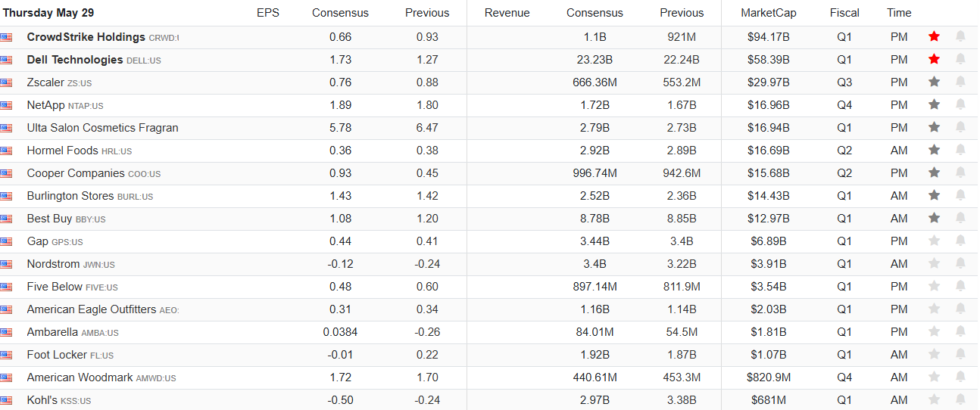
Task: Open the Zscaler company link
Action: [x=45, y=82]
